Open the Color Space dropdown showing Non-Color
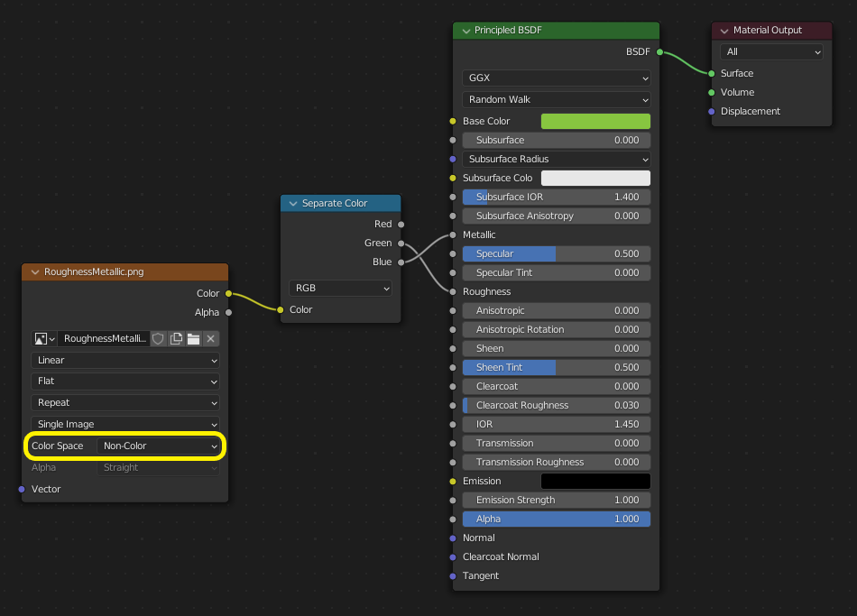 [x=159, y=446]
